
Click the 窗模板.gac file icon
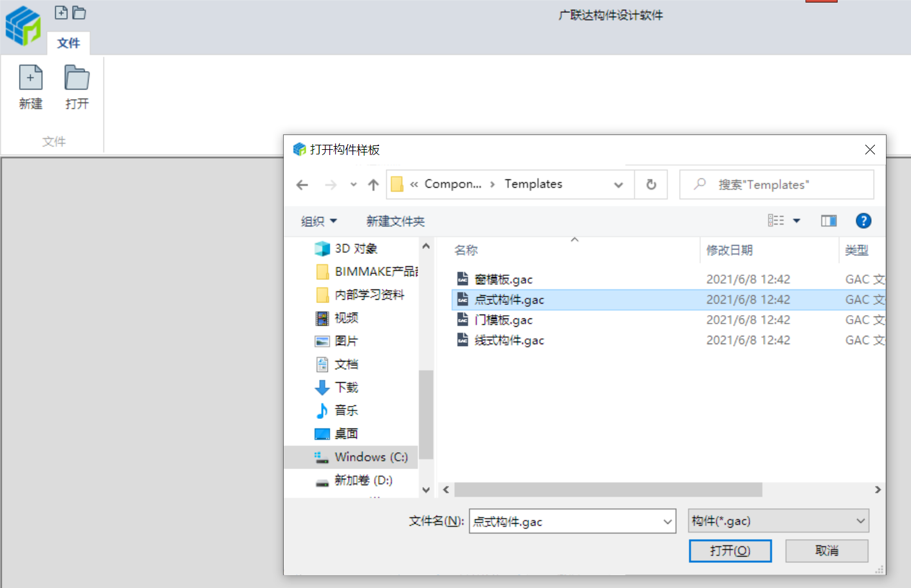463,279
